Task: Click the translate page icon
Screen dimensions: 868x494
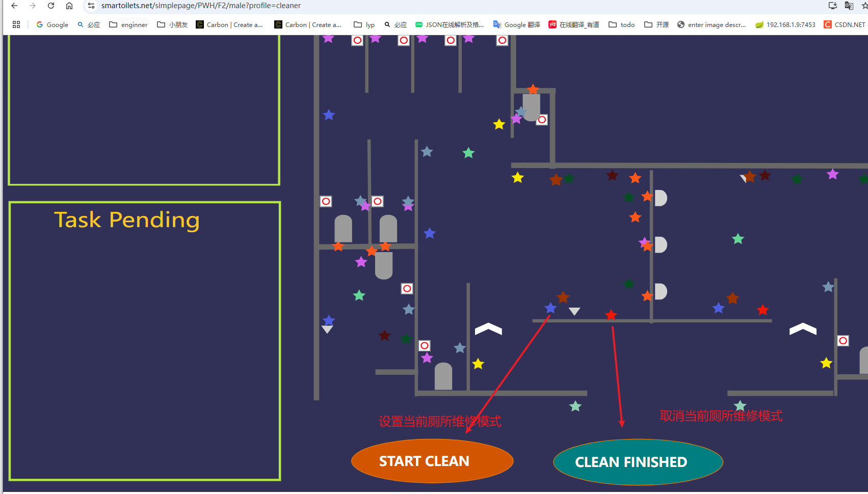Action: (x=849, y=6)
